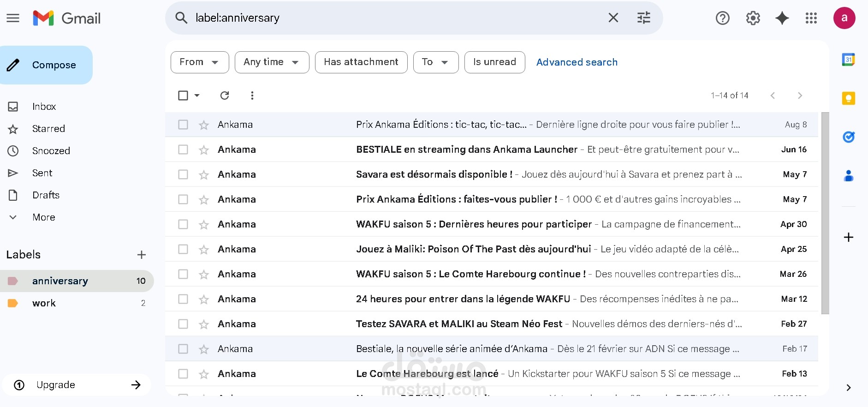Star the Savara est désormais disponible email
868x407 pixels.
pyautogui.click(x=204, y=175)
